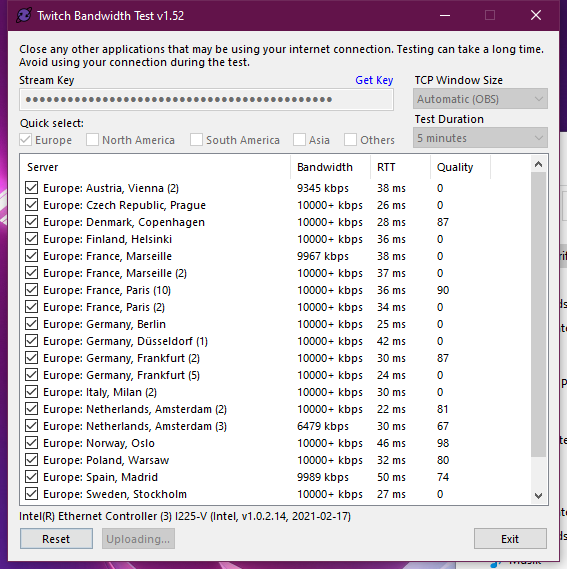Sort by the Bandwidth column header
Viewport: 567px width, 569px height.
click(330, 167)
